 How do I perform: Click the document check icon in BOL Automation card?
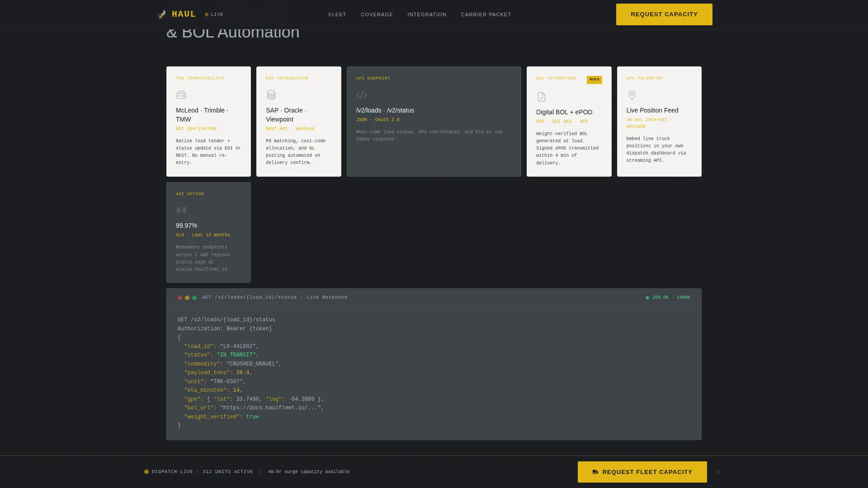tap(542, 97)
